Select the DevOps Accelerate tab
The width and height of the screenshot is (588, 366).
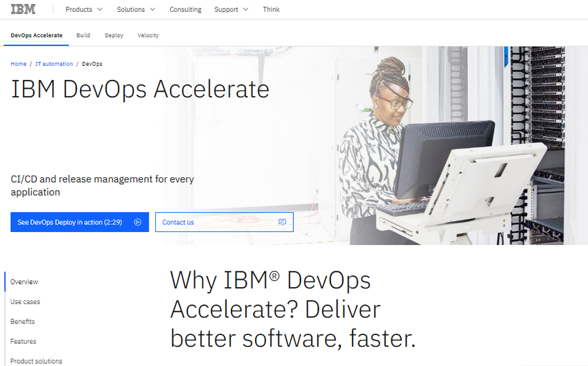(x=36, y=35)
